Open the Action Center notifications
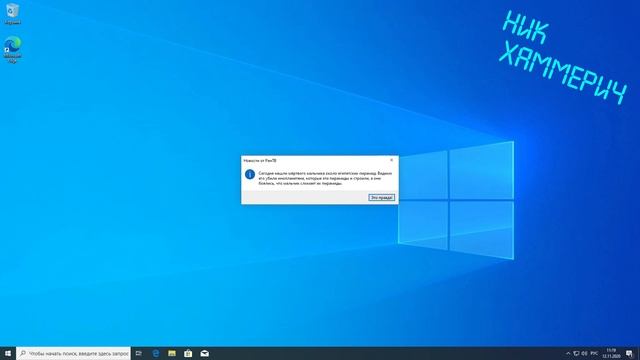 click(629, 353)
